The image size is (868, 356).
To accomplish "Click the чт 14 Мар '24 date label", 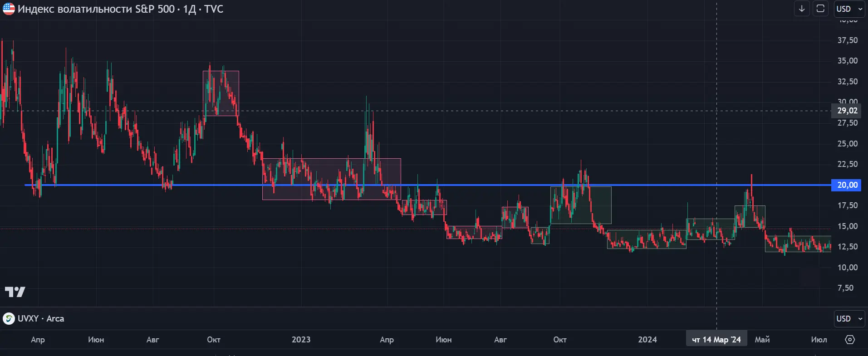I will coord(716,339).
